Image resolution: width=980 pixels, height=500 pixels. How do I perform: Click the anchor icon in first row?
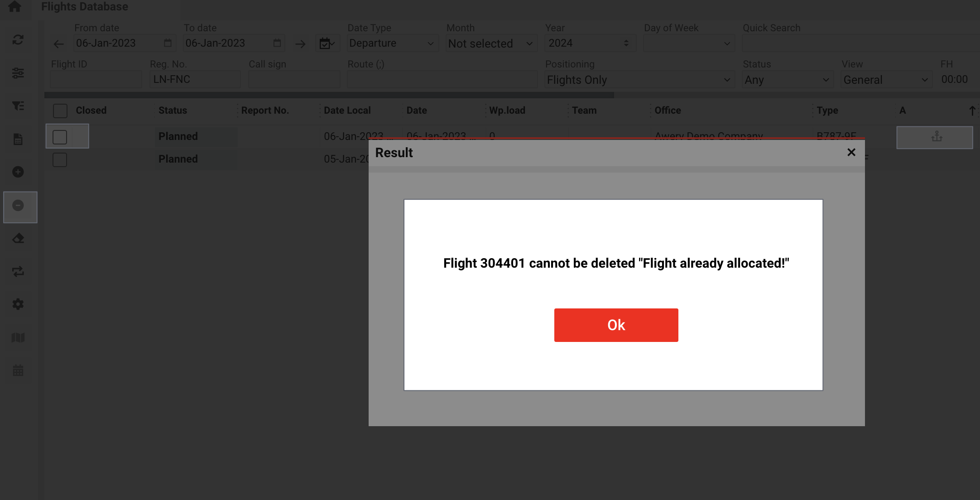click(x=937, y=137)
